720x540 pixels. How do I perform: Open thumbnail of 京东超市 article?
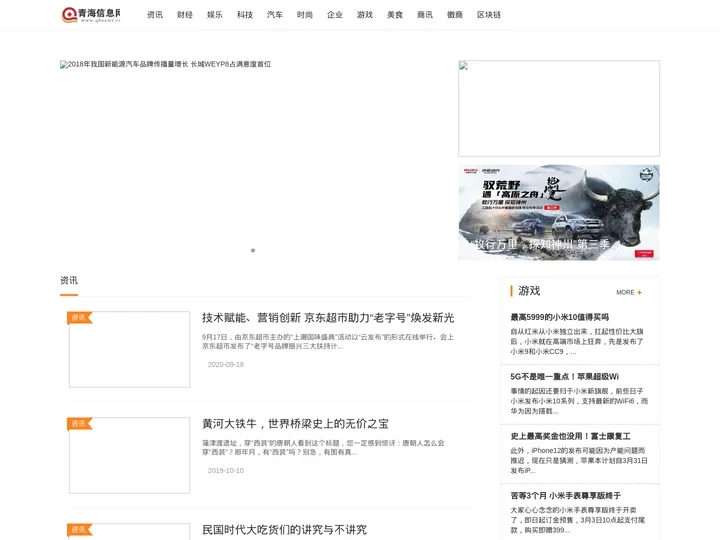click(x=129, y=349)
